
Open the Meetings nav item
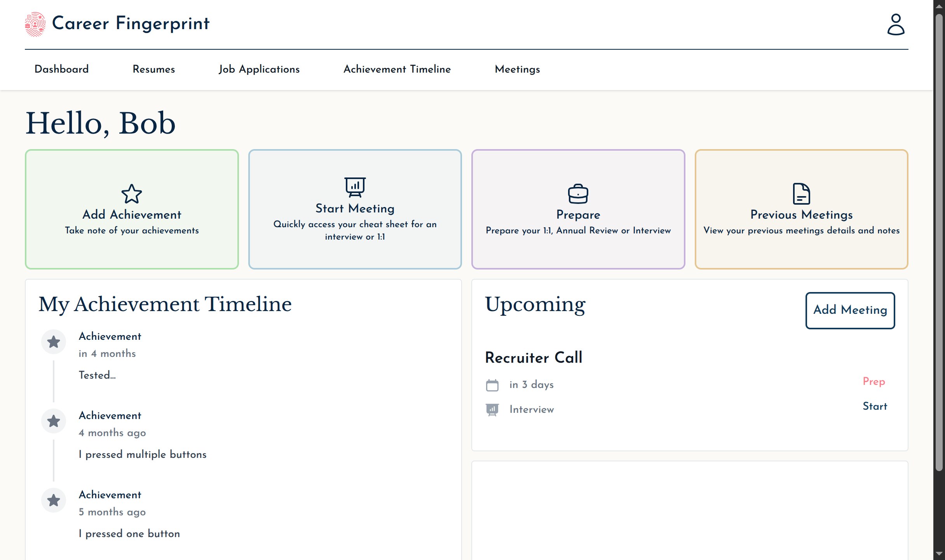tap(517, 69)
